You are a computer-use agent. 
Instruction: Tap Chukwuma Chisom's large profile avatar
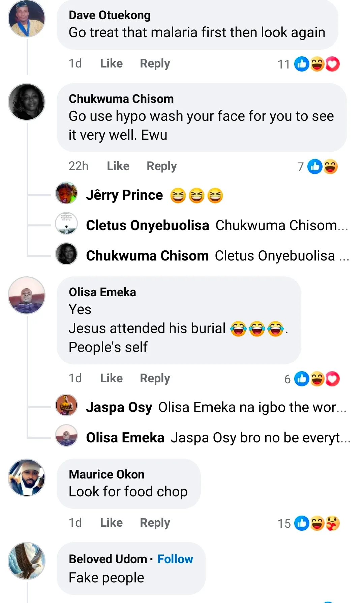click(x=27, y=102)
